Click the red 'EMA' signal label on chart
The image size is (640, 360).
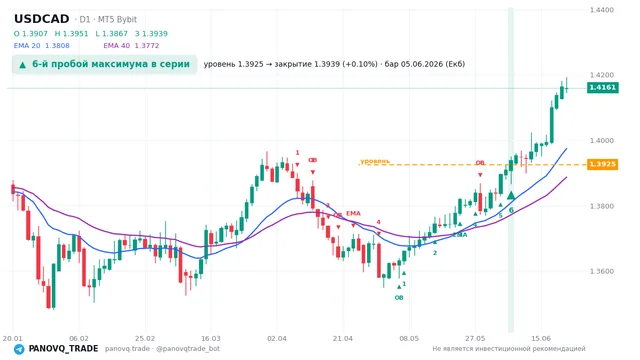tap(353, 213)
